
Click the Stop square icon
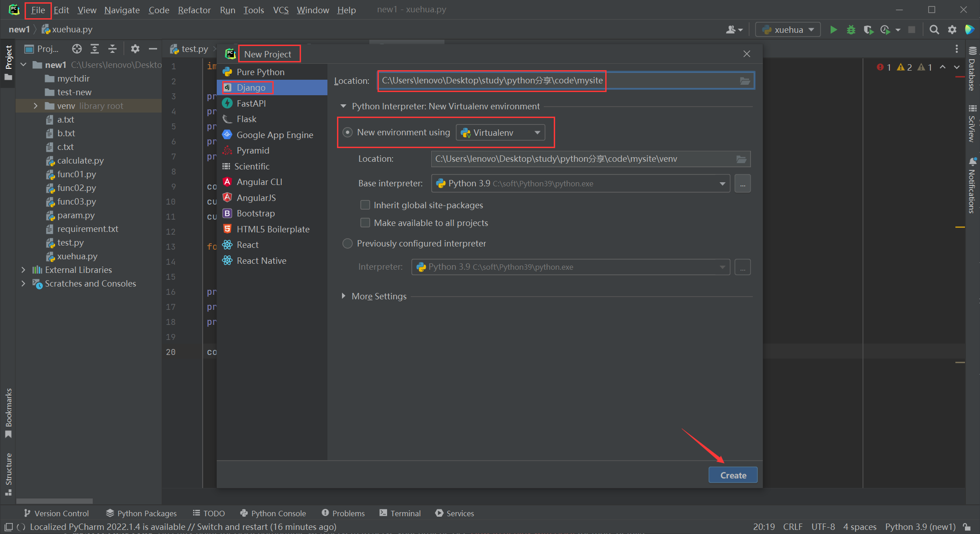point(911,30)
